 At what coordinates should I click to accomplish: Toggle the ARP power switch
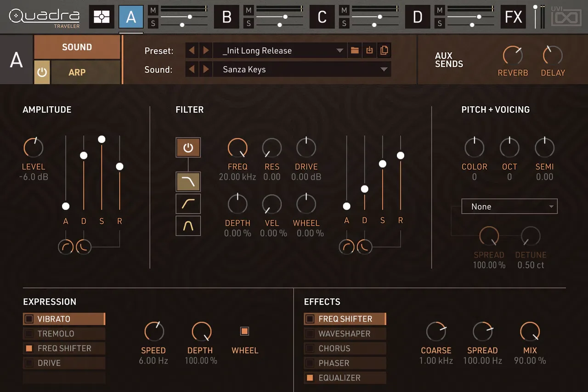[42, 72]
